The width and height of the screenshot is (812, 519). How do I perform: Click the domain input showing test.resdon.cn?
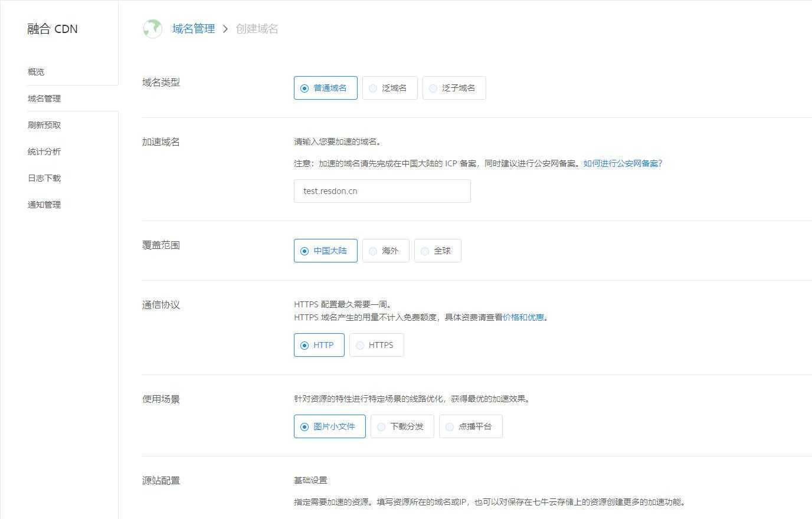[x=382, y=190]
